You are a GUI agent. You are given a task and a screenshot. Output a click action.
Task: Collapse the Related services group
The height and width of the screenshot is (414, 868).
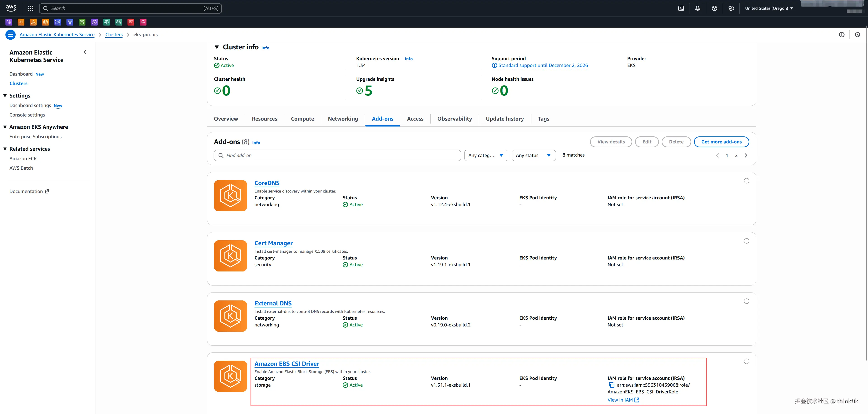[x=5, y=149]
